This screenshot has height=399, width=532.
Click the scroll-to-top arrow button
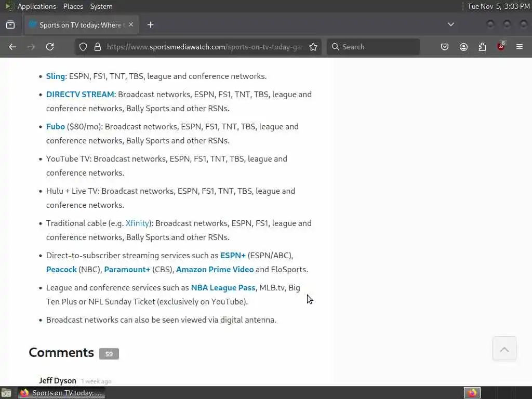(x=504, y=350)
